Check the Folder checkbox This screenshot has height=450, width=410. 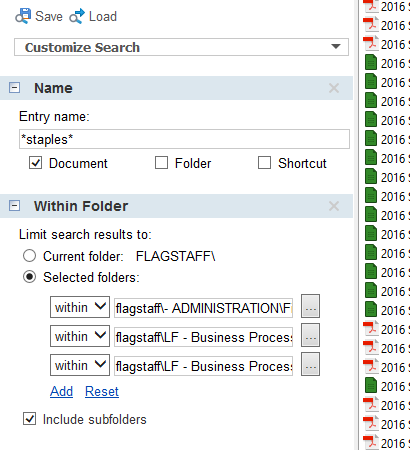161,163
